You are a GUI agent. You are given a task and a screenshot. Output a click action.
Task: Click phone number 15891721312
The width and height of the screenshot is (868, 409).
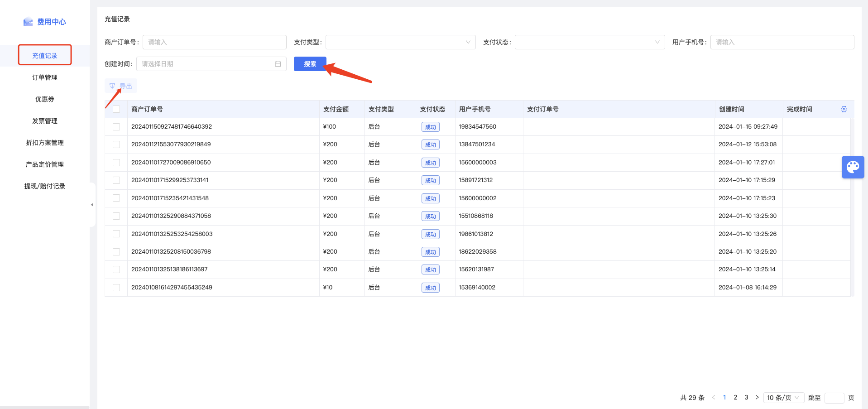point(475,180)
